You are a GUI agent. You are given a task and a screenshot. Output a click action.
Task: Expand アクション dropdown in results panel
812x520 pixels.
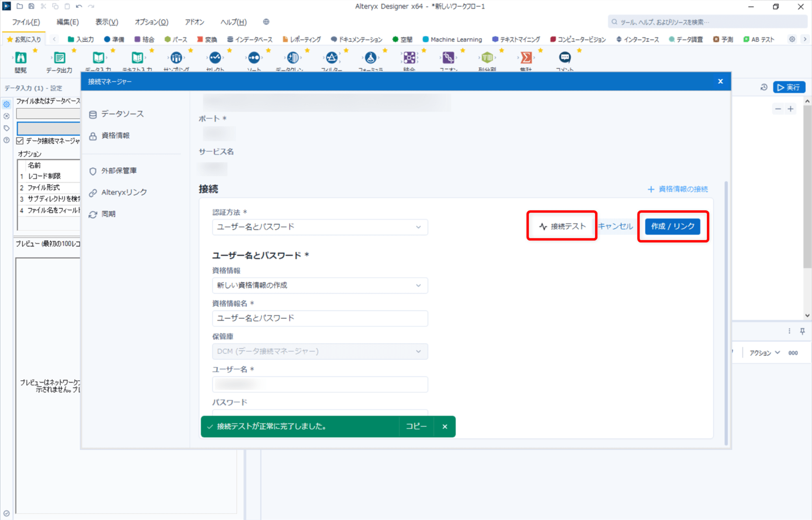[764, 353]
